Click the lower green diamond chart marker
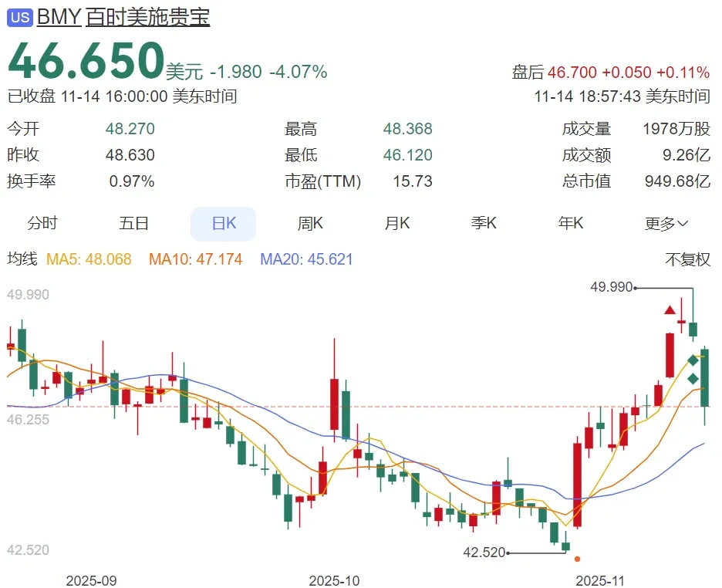 tap(693, 380)
